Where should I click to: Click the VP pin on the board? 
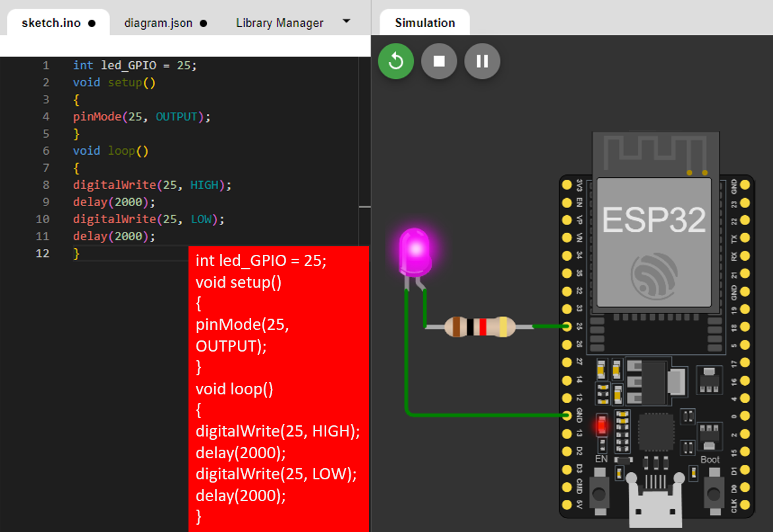[567, 220]
